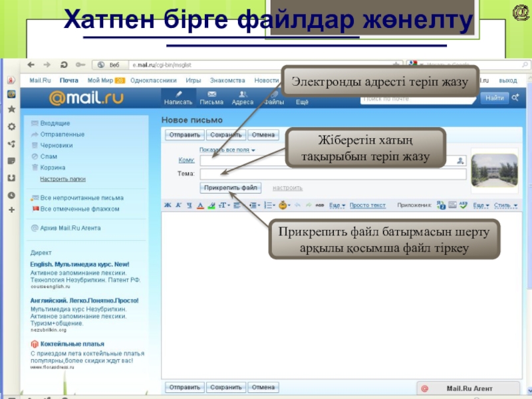Viewport: 532px width, 399px height.
Task: Click the browser reload icon
Action: click(x=63, y=65)
